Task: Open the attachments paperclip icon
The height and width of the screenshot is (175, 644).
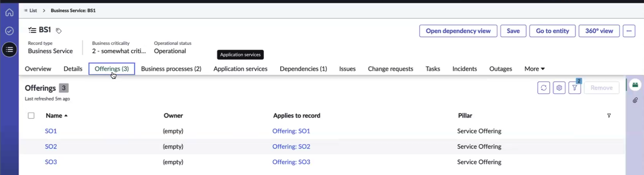Action: [x=635, y=100]
